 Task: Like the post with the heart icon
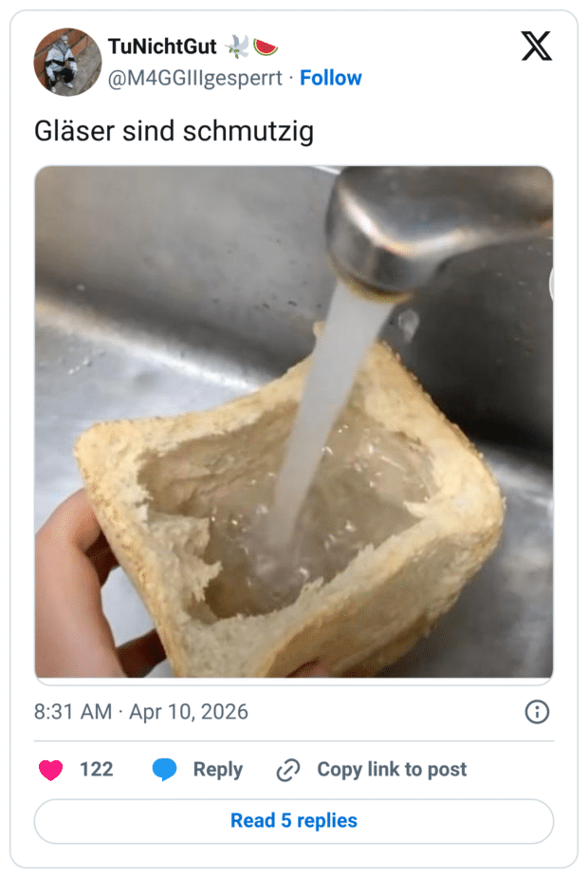point(50,770)
